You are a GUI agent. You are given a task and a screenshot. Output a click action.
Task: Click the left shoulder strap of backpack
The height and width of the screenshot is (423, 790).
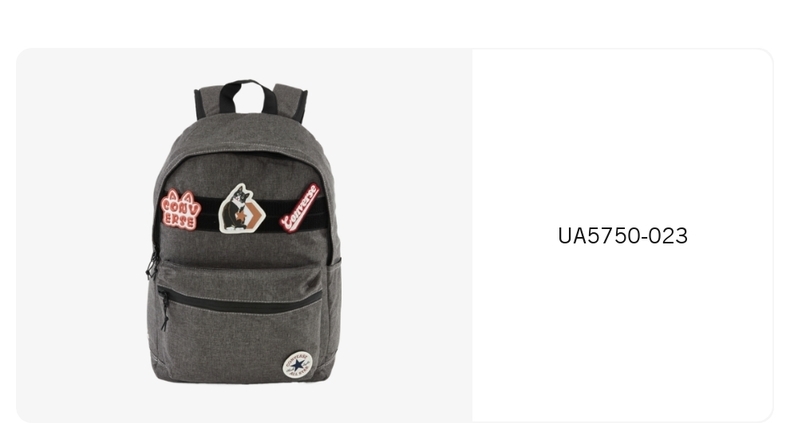207,103
